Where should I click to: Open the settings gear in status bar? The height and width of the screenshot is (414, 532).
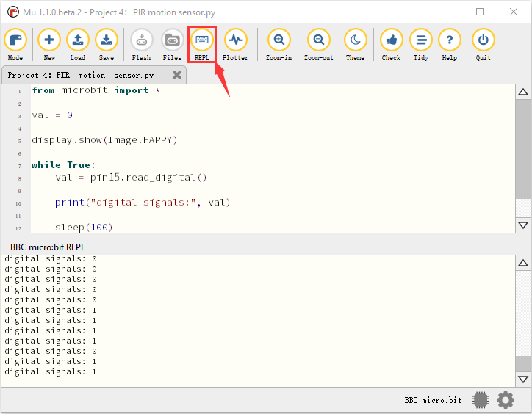(506, 400)
